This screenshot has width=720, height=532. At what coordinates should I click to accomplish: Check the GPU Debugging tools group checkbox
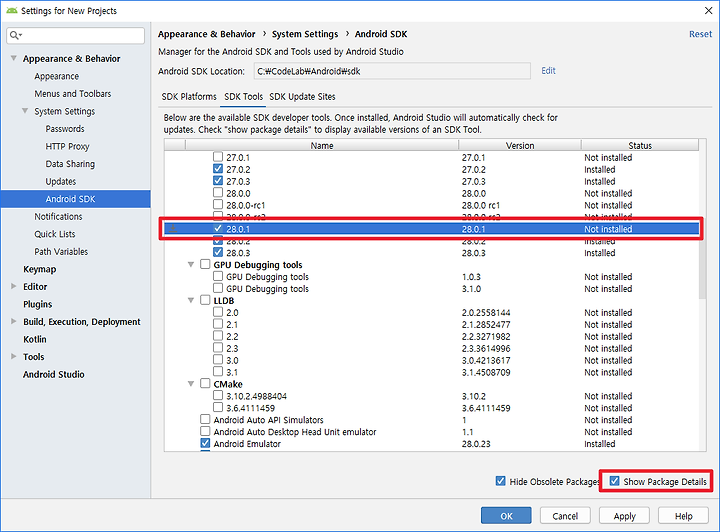coord(205,264)
